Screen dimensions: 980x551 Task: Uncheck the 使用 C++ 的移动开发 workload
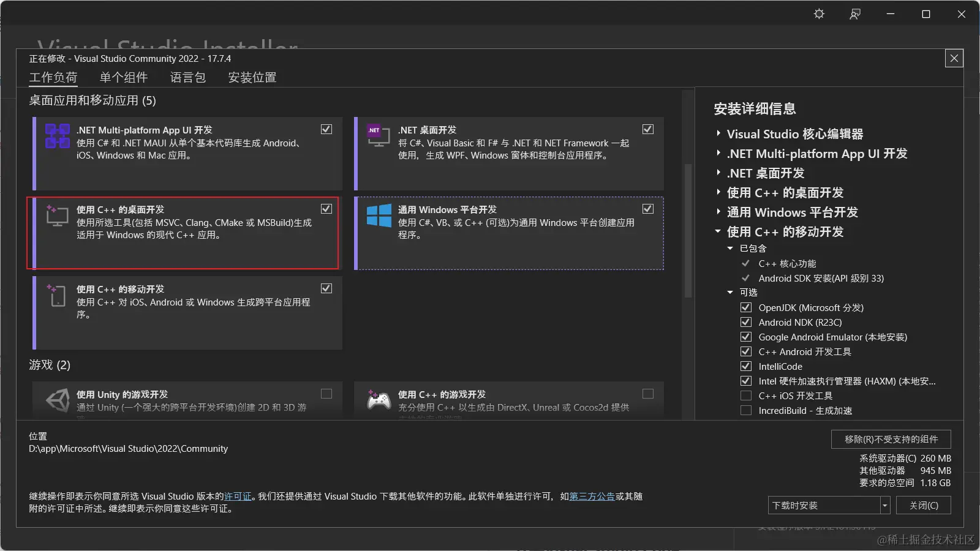326,288
